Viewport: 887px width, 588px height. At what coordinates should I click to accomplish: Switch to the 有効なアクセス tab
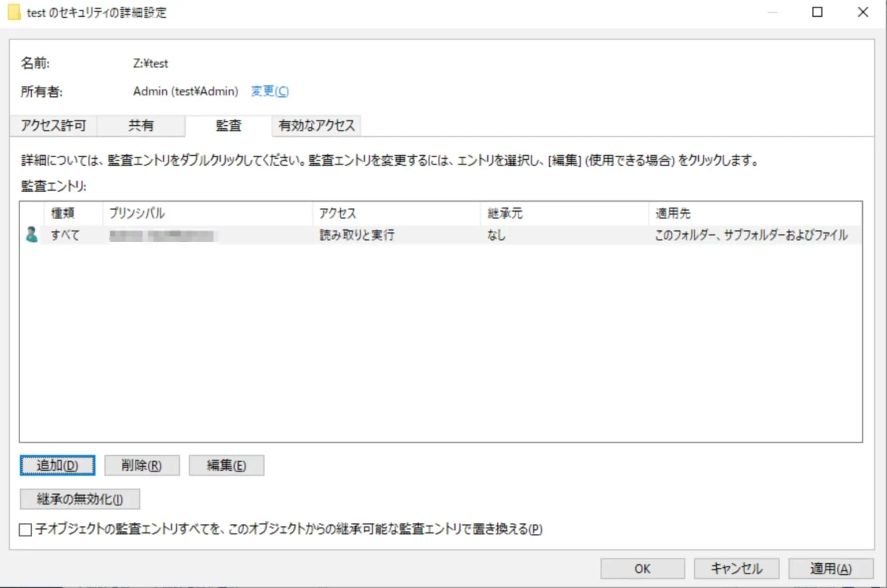316,125
